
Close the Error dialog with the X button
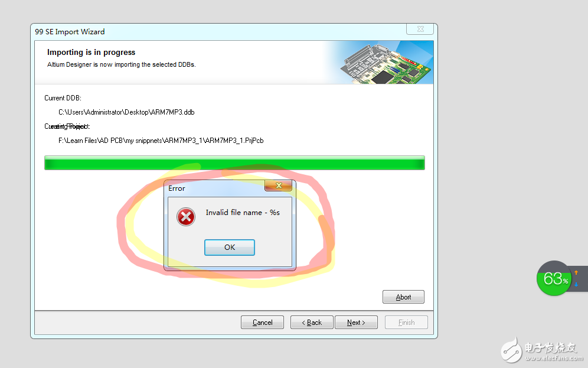[x=278, y=185]
